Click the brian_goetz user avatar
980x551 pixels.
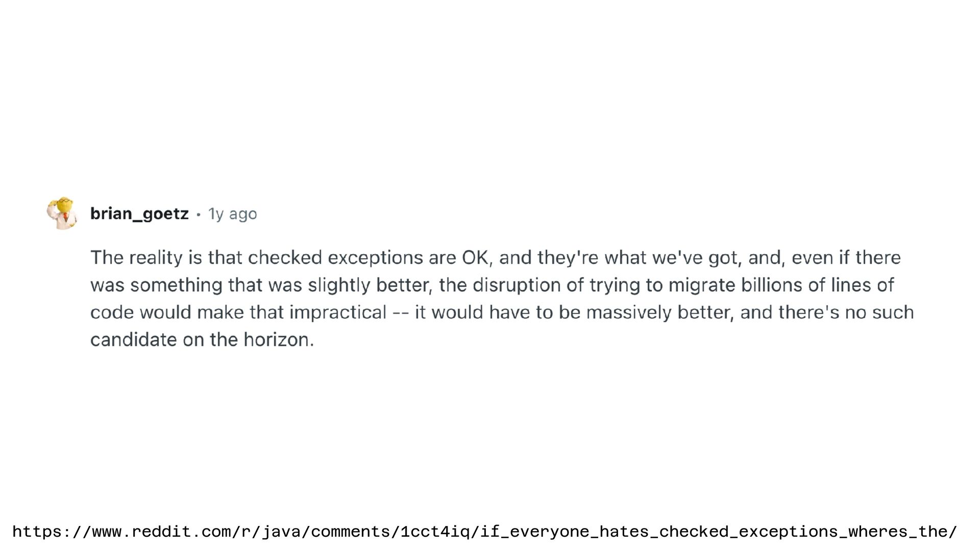click(62, 213)
